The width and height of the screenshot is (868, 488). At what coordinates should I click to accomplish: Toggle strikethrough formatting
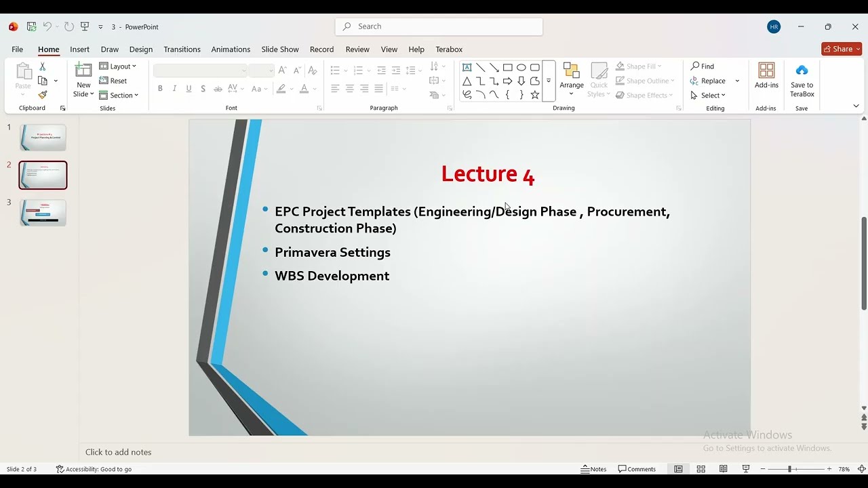tap(218, 89)
